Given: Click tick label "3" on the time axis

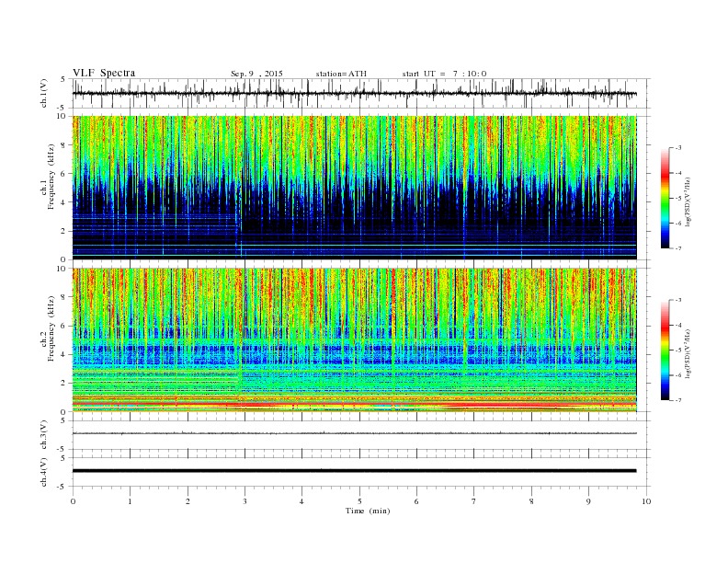Looking at the screenshot, I should (x=245, y=501).
